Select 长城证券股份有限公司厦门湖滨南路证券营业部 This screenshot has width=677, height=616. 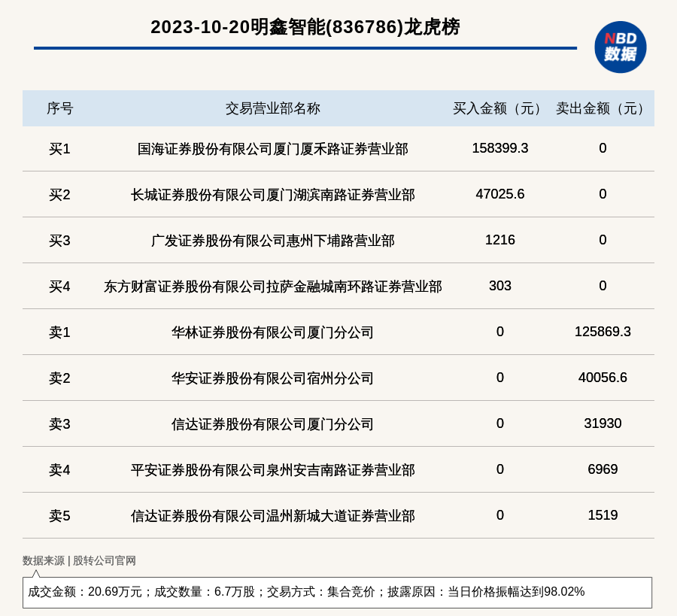coord(273,195)
